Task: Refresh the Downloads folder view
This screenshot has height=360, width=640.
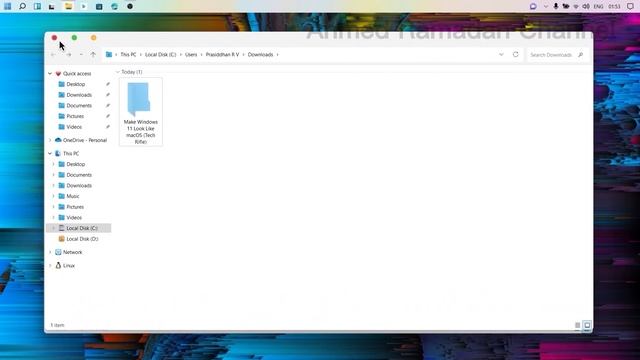Action: tap(516, 54)
